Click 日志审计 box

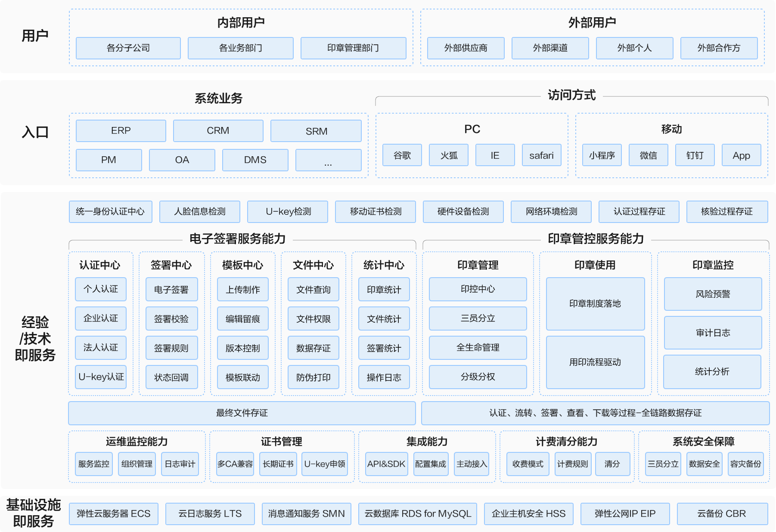pos(180,464)
